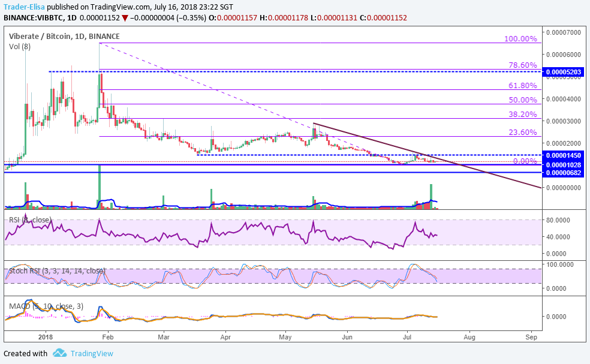Click the red down-arrow price change indicator
This screenshot has height=364, width=590.
[x=125, y=18]
